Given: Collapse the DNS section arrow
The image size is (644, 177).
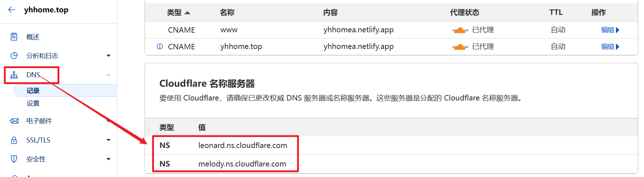Looking at the screenshot, I should click(x=108, y=75).
